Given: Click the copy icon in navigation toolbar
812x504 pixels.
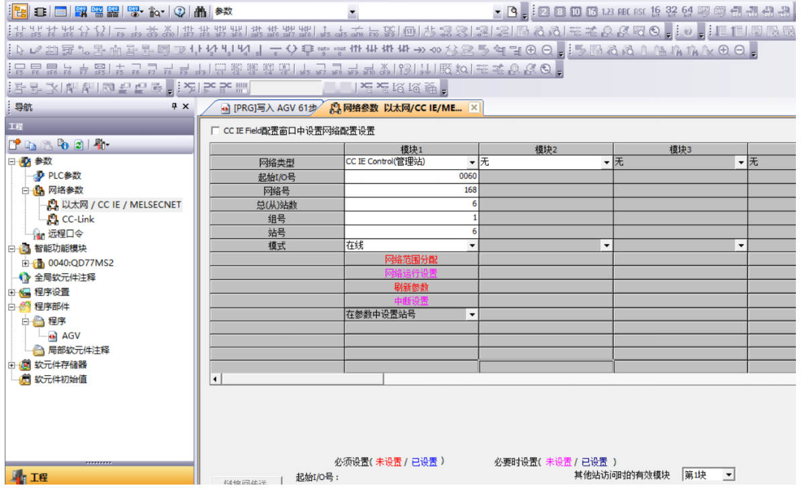Looking at the screenshot, I should [x=31, y=144].
